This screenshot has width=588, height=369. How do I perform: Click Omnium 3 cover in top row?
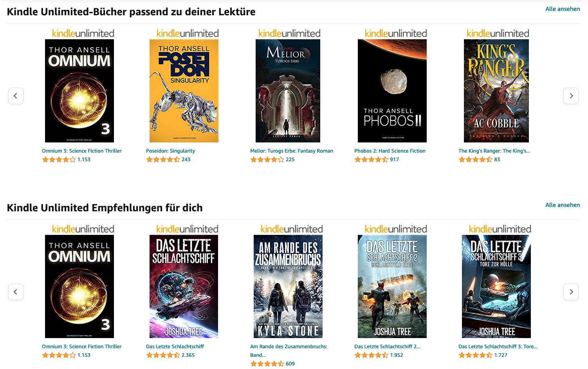click(x=79, y=91)
